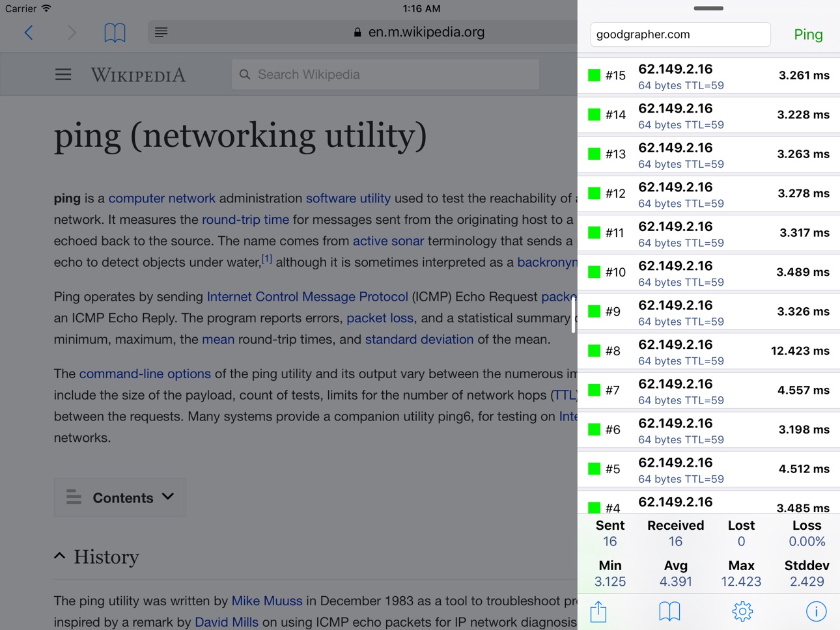Select ping result row #7
Image resolution: width=840 pixels, height=630 pixels.
click(x=708, y=391)
